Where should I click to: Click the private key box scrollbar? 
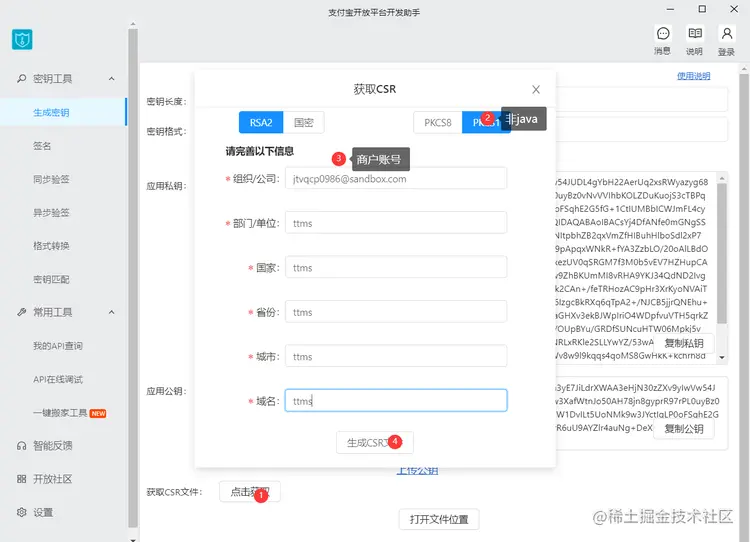click(722, 254)
